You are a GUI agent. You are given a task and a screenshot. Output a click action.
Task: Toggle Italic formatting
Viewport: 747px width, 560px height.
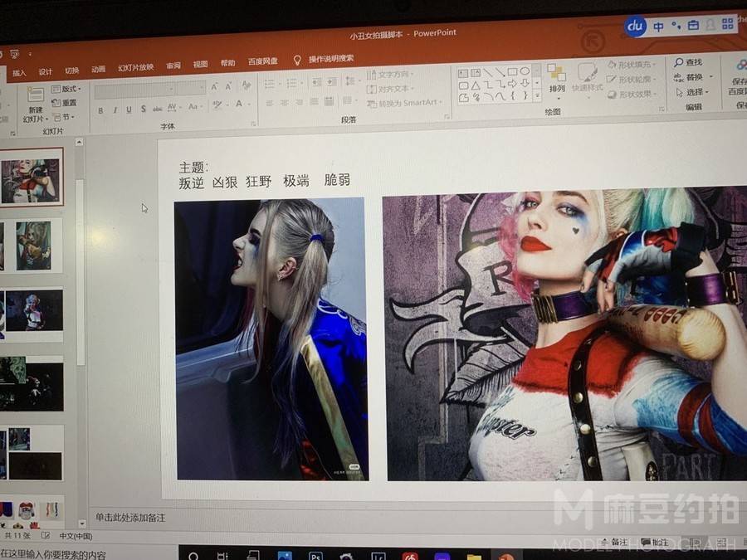coord(115,110)
